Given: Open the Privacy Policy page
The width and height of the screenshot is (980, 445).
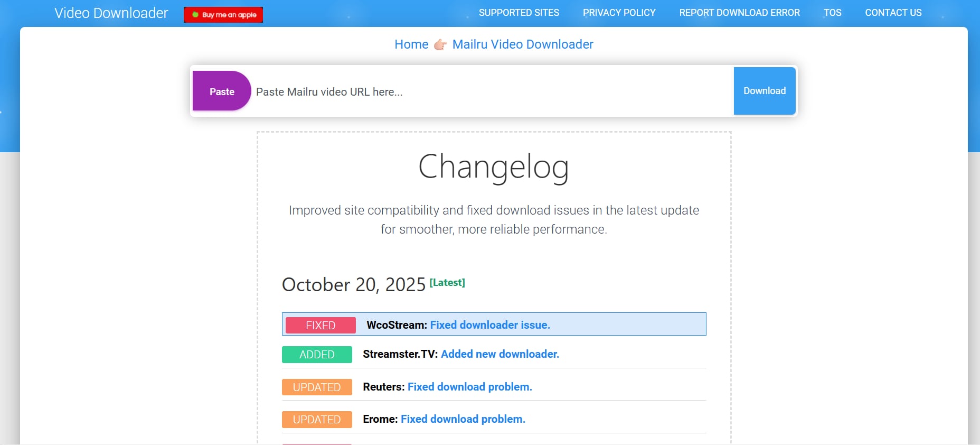Looking at the screenshot, I should 619,13.
